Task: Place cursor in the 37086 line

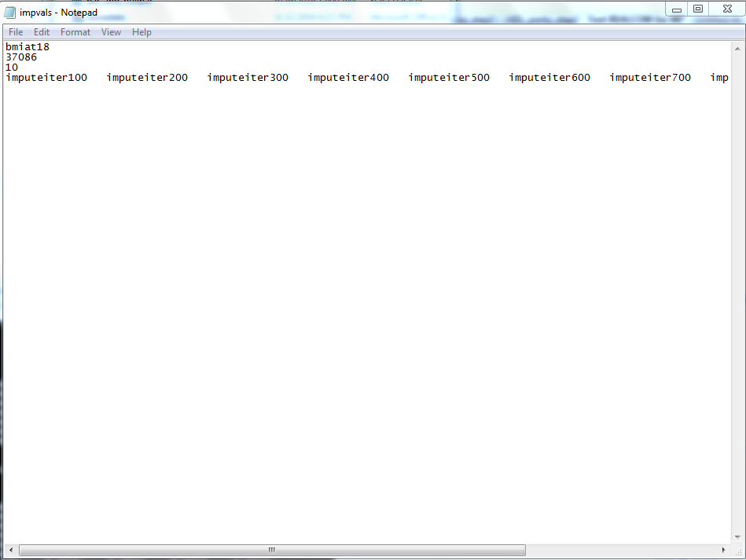Action: click(x=21, y=57)
